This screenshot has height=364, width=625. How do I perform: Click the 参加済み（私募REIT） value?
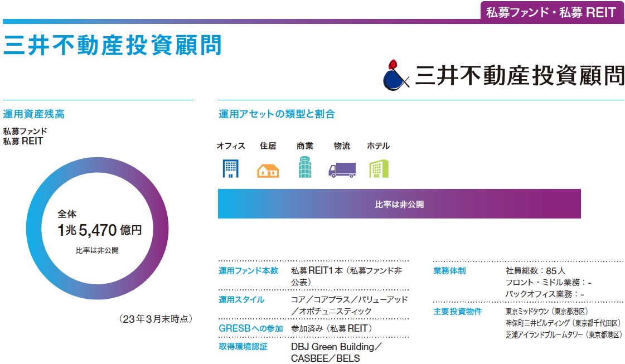coord(332,328)
